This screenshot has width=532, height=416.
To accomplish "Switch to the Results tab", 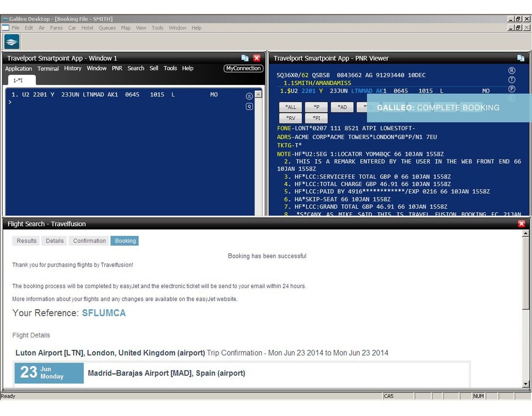I will pyautogui.click(x=27, y=241).
